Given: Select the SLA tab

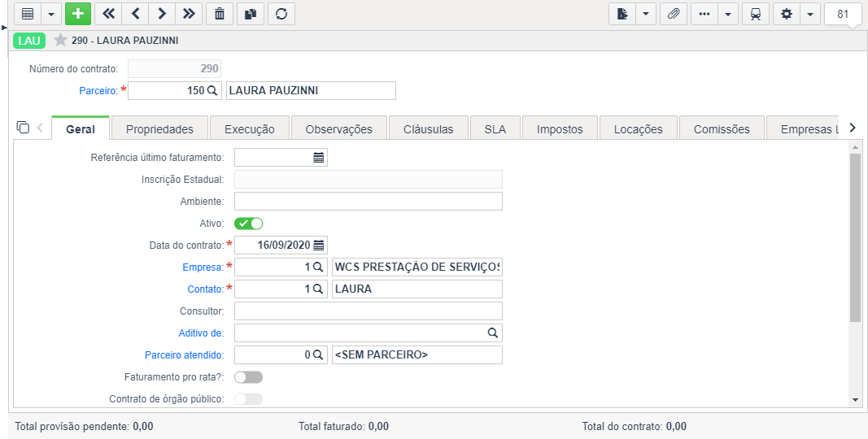Looking at the screenshot, I should (495, 128).
